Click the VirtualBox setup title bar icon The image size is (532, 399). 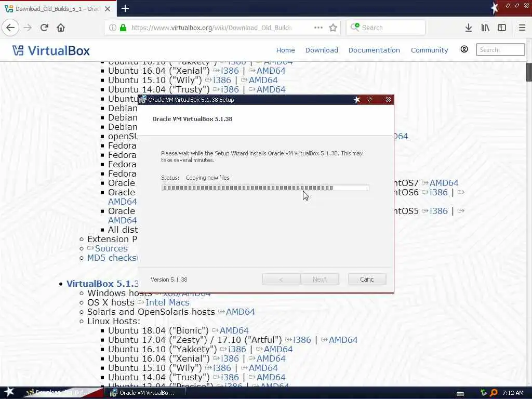click(x=143, y=99)
